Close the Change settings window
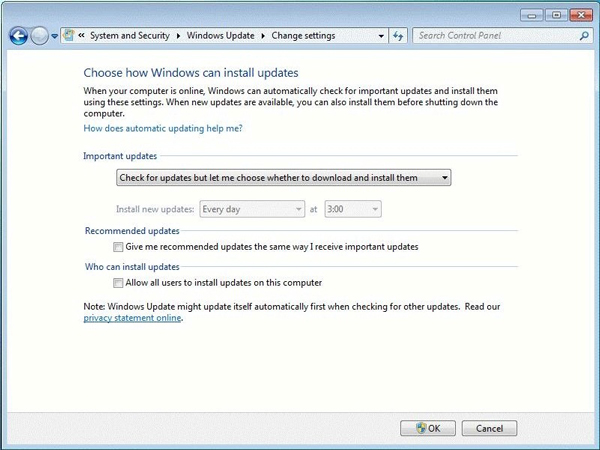Screen dimensions: 600x450 click(x=581, y=15)
